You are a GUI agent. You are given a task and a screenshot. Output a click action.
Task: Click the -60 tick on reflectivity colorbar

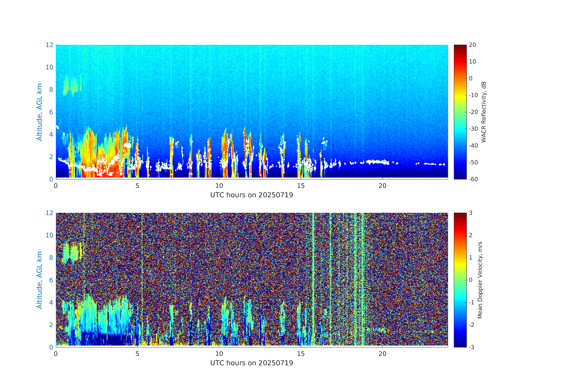point(473,179)
